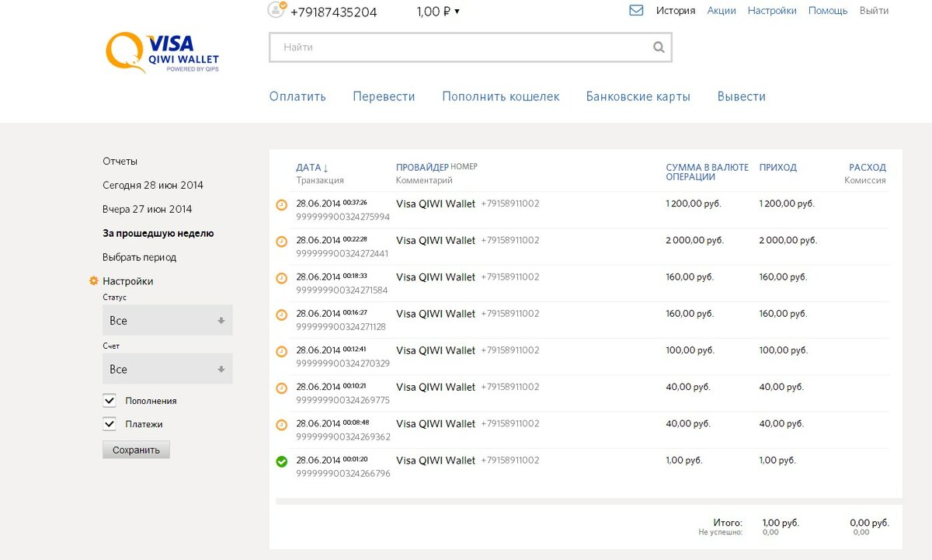Click pending clock icon for 00:12:41 transaction
932x560 pixels.
[x=282, y=352]
